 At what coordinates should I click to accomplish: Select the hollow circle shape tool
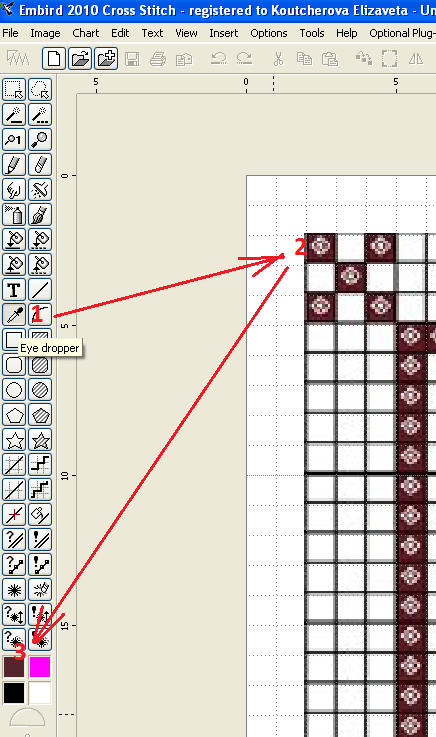[14, 390]
